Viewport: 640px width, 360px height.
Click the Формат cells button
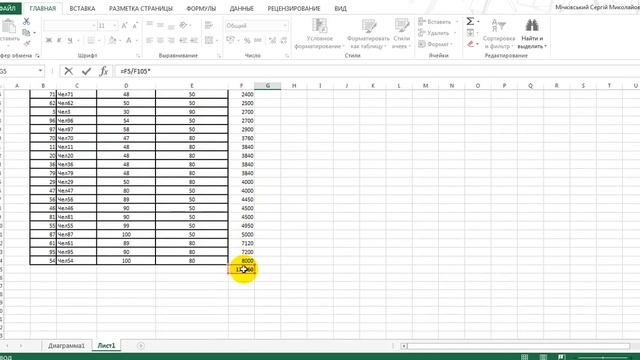click(x=436, y=44)
